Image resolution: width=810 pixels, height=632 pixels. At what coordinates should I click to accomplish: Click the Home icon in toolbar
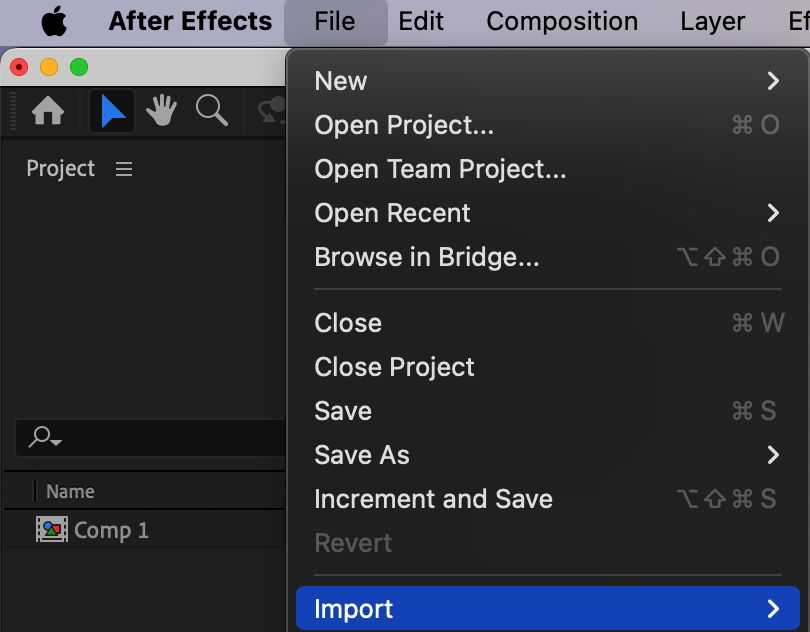48,111
